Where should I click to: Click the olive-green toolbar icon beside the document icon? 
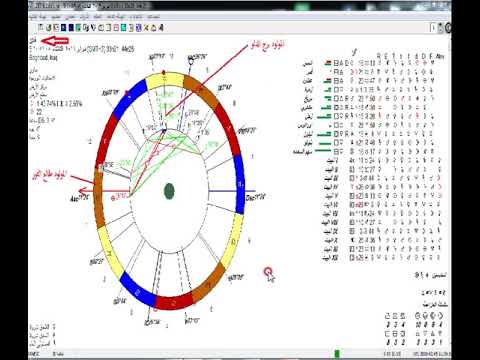pyautogui.click(x=48, y=28)
